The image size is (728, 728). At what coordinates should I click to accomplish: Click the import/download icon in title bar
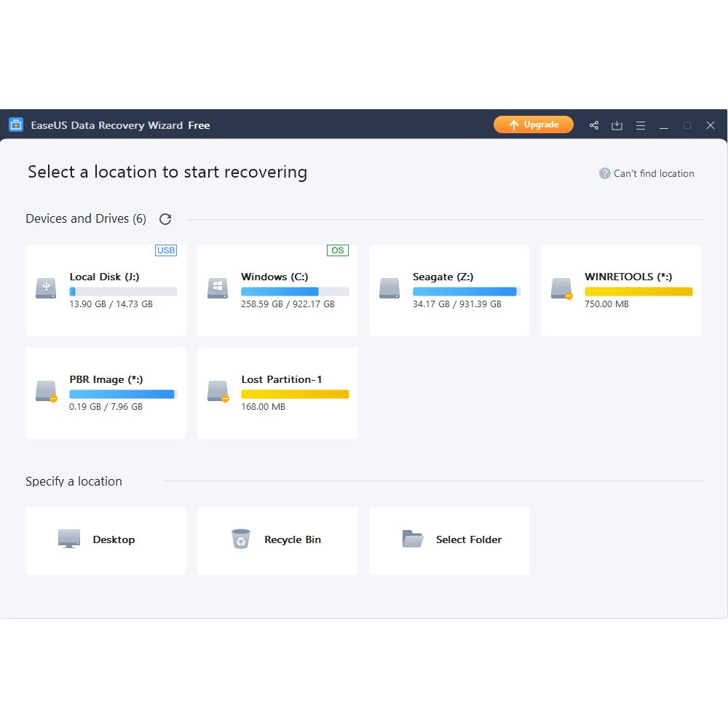[617, 125]
